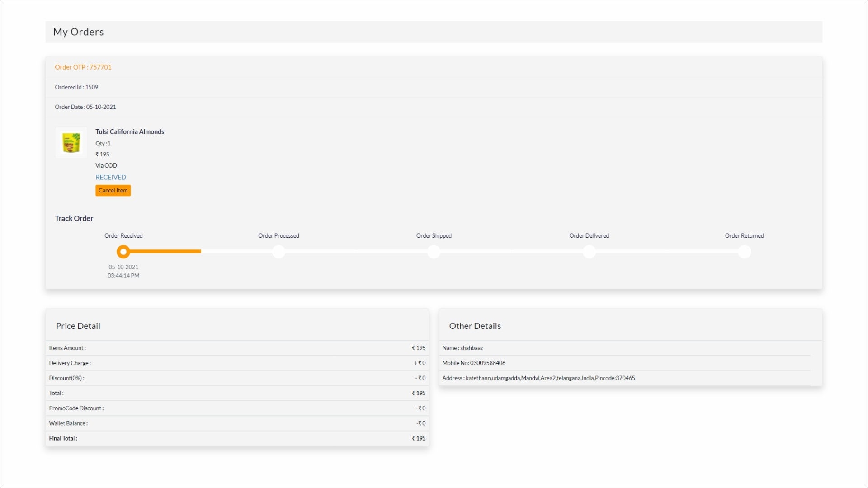Screen dimensions: 868x488
Task: Click the Order Returned tracking icon
Action: [744, 251]
